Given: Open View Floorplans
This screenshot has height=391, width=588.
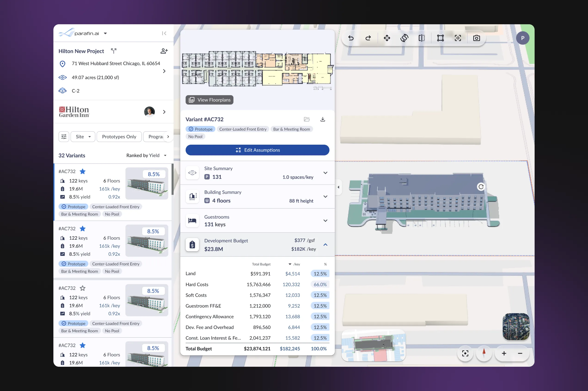Looking at the screenshot, I should (209, 100).
